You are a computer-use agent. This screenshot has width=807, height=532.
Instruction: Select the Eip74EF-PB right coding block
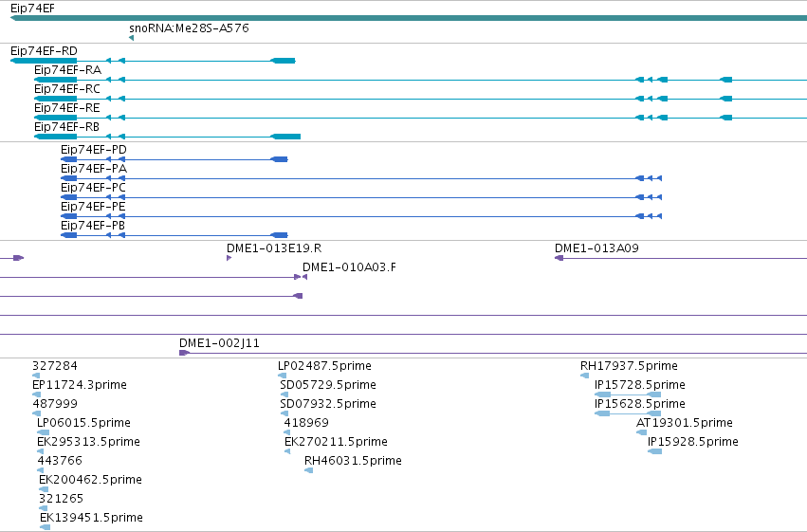pos(279,235)
